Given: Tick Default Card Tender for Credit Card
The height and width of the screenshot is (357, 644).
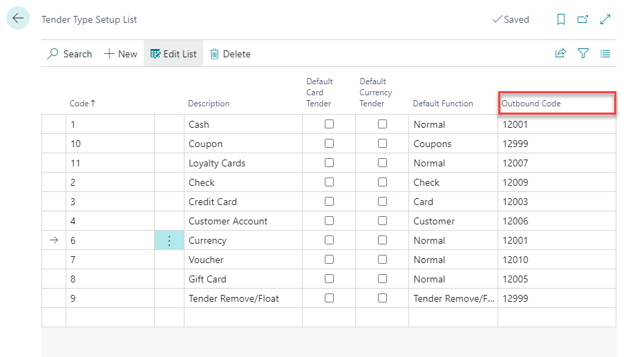Looking at the screenshot, I should pyautogui.click(x=329, y=202).
